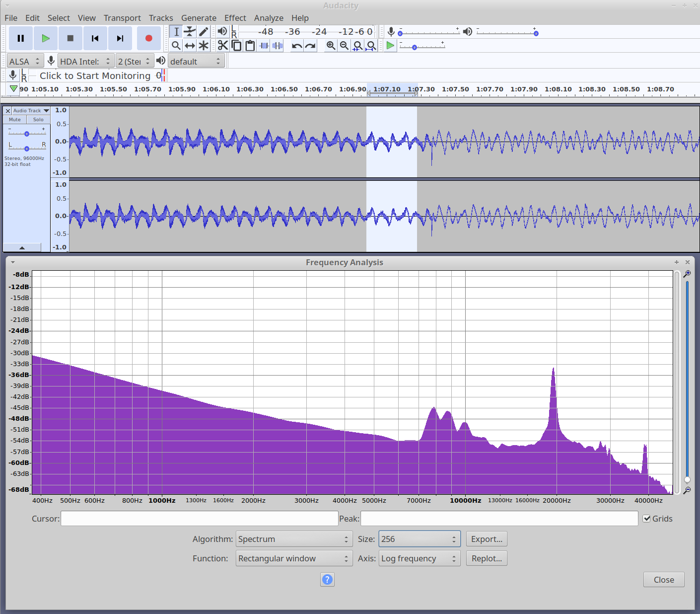This screenshot has width=700, height=614.
Task: Click the Cut scissors icon
Action: click(222, 46)
